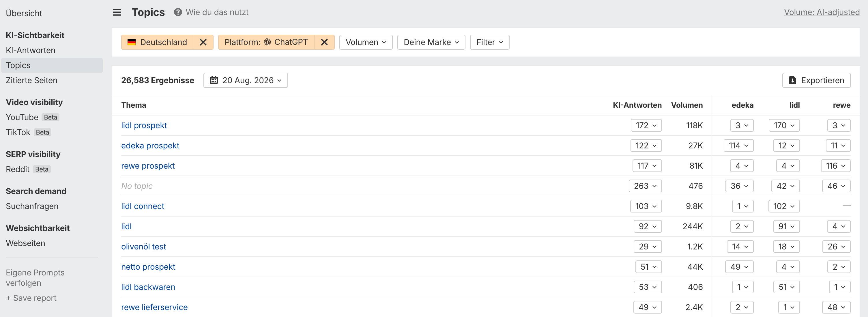Open KI-Antworten in the sidebar
868x317 pixels.
pyautogui.click(x=31, y=50)
